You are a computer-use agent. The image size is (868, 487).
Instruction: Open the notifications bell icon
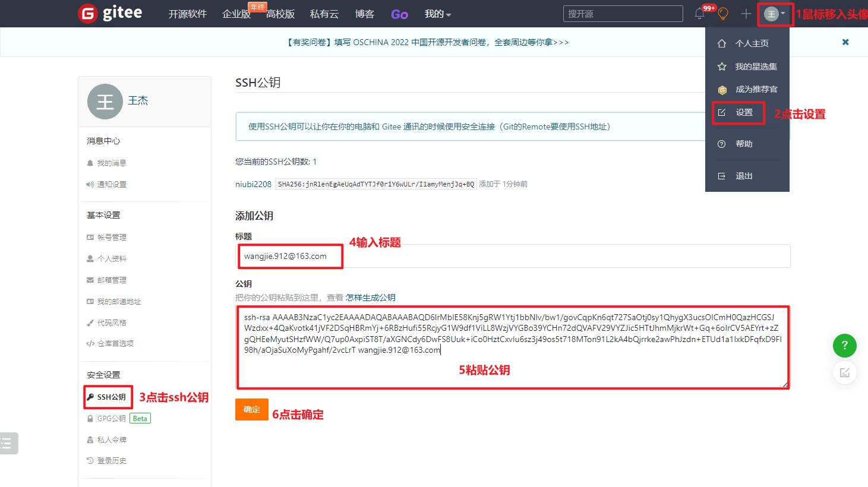point(700,14)
